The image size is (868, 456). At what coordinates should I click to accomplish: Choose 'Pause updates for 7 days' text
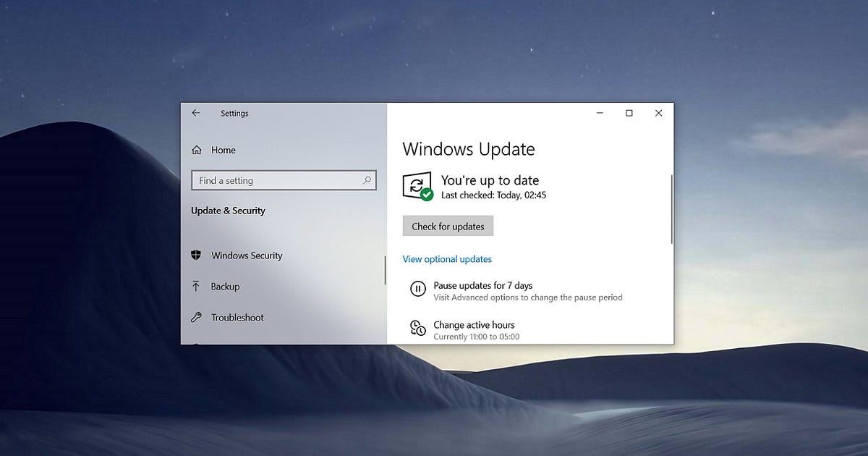(482, 286)
